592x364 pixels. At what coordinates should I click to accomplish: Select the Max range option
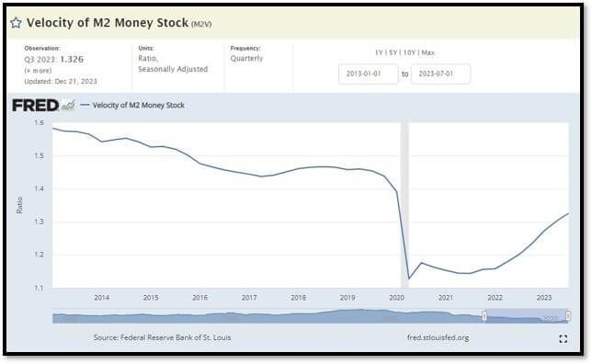(428, 53)
